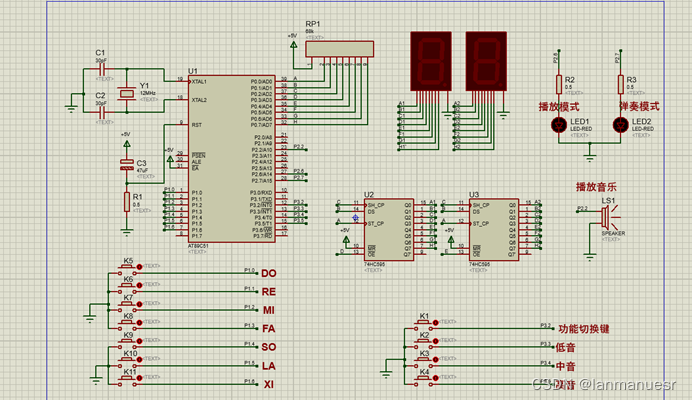
Task: Select resistor R1 below C3
Action: pos(127,202)
